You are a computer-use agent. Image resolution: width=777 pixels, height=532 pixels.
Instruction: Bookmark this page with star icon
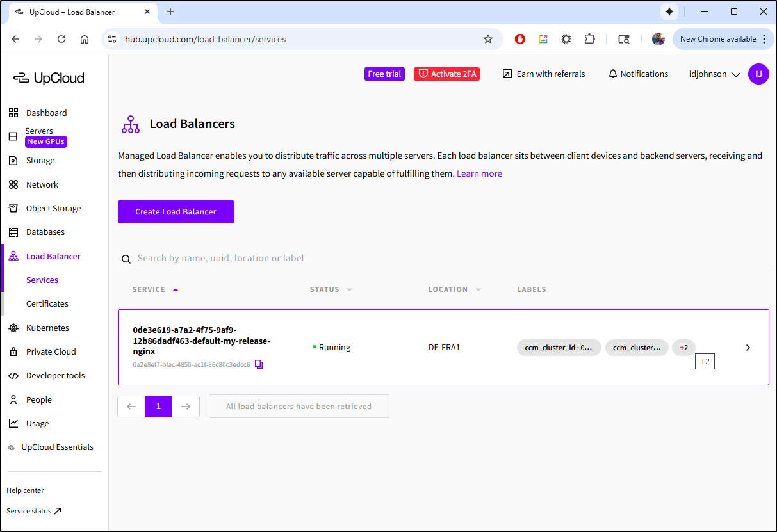tap(488, 39)
